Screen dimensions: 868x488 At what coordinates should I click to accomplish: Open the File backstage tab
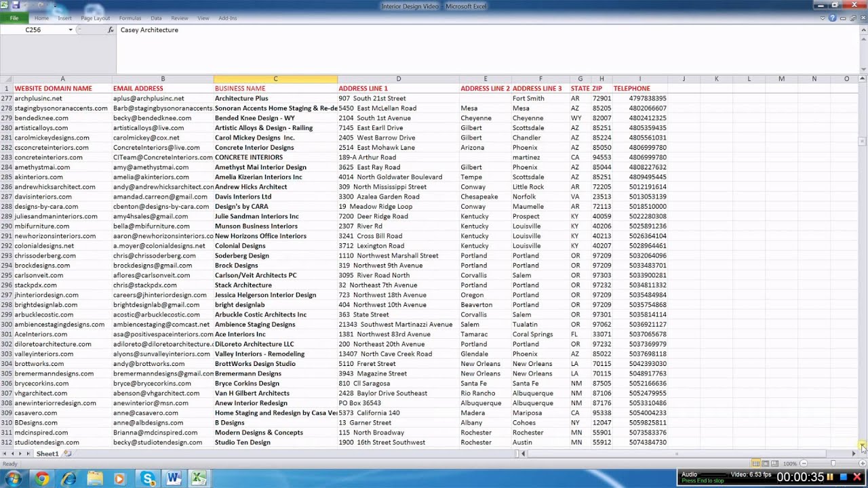14,18
